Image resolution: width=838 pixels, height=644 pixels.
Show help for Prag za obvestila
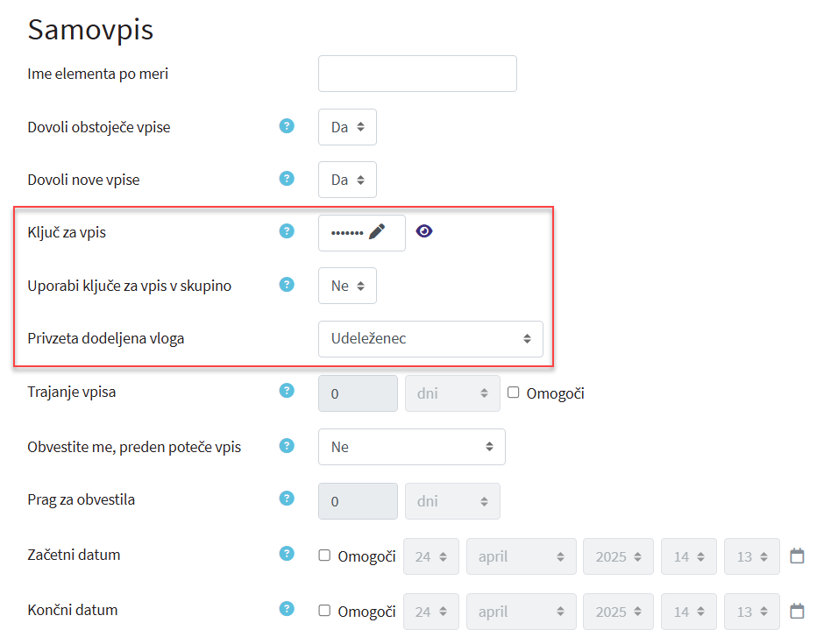(x=287, y=499)
